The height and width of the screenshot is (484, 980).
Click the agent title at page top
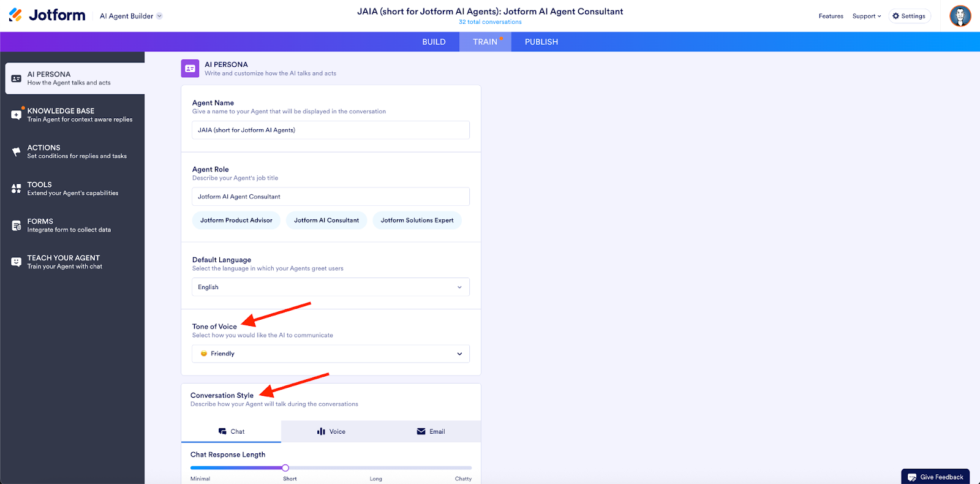pyautogui.click(x=490, y=12)
